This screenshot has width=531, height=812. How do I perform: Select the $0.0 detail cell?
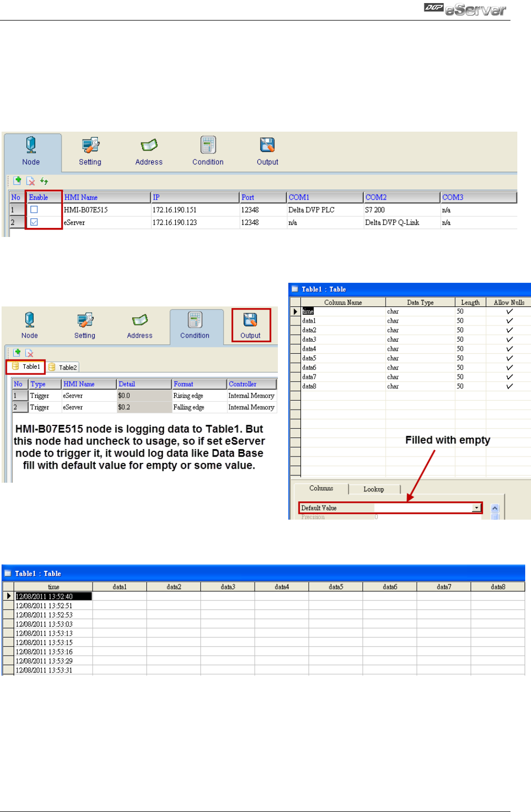[144, 395]
